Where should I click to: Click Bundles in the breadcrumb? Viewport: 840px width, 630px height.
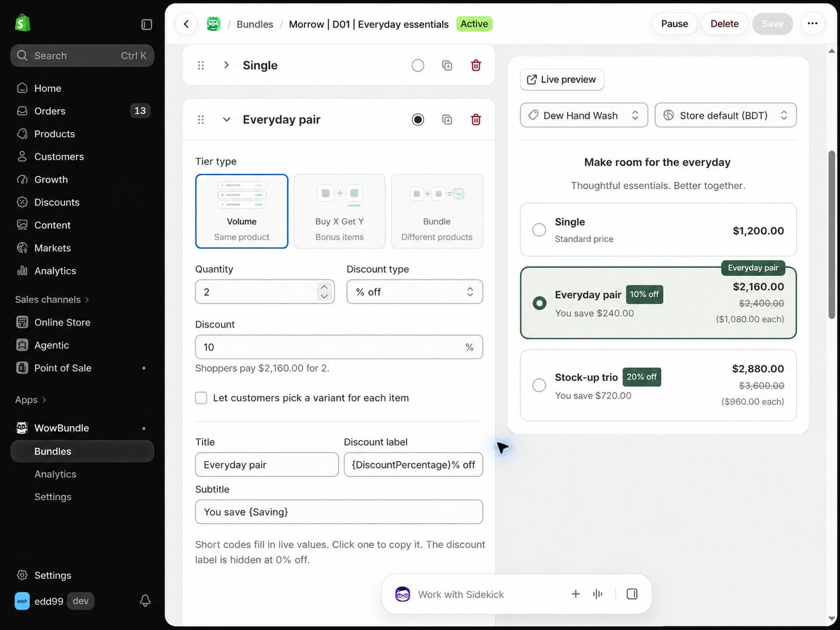click(x=255, y=24)
